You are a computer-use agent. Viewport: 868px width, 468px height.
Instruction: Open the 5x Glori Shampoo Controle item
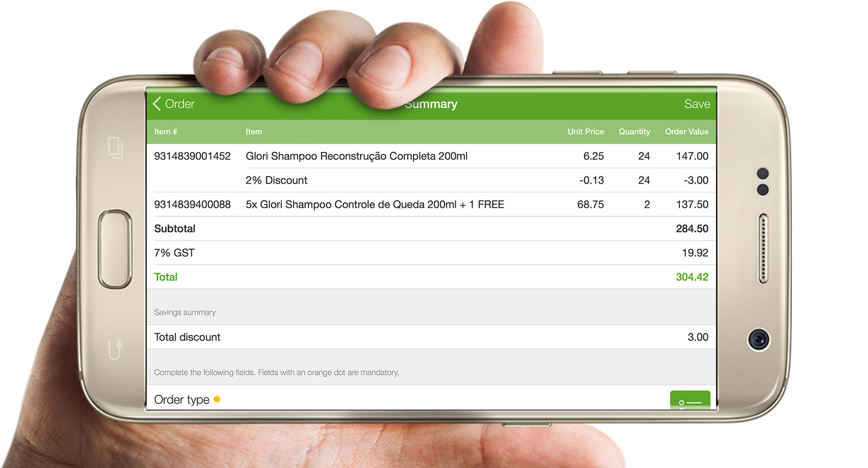375,204
